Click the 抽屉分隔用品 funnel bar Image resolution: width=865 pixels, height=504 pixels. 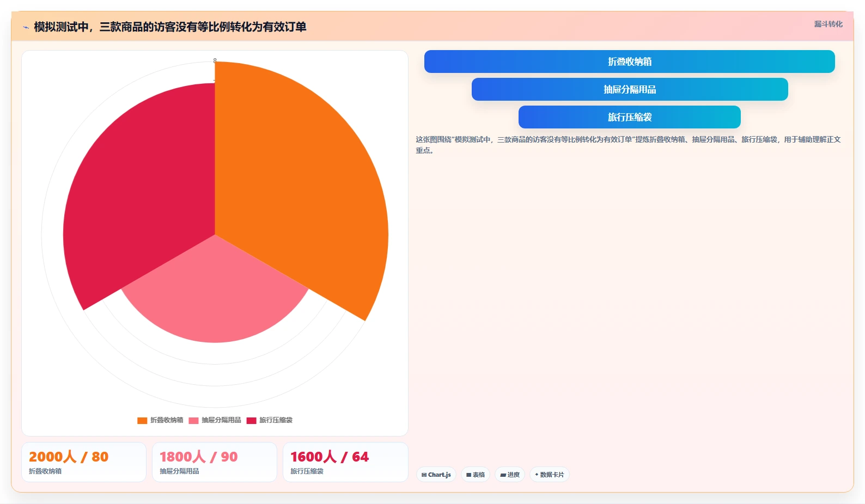pyautogui.click(x=629, y=89)
